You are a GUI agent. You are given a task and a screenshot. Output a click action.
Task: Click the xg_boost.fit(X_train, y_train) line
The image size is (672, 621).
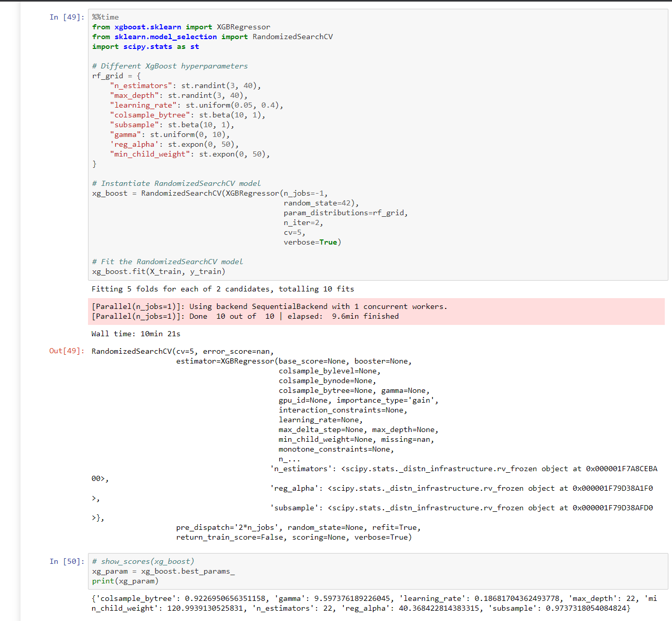click(x=159, y=271)
